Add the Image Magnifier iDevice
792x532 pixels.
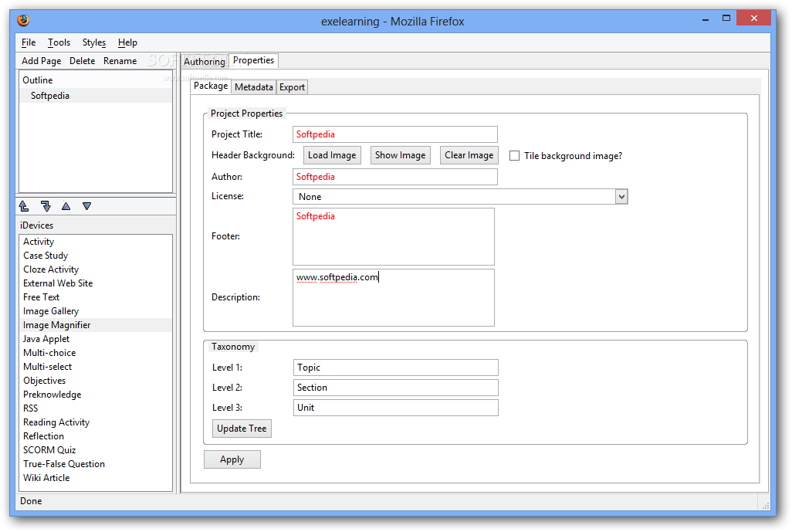pyautogui.click(x=96, y=325)
